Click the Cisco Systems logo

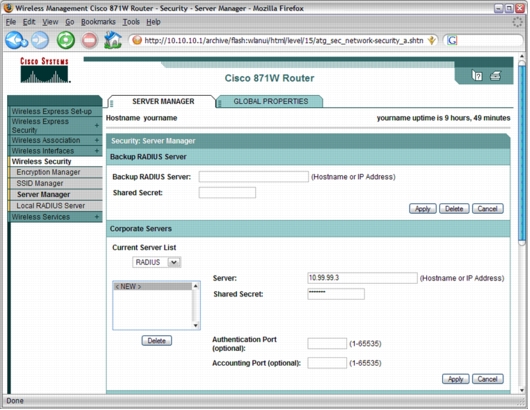tap(45, 70)
